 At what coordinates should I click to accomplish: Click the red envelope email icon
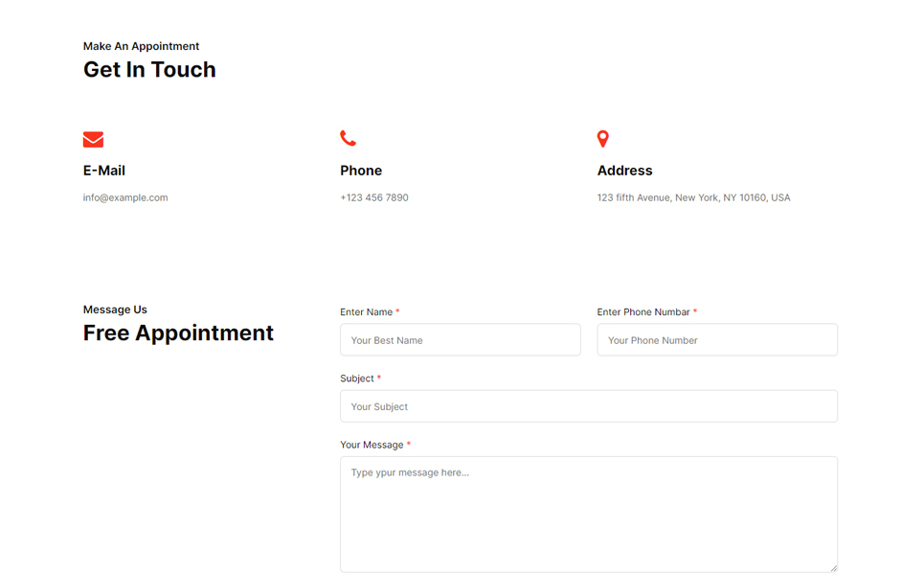93,140
